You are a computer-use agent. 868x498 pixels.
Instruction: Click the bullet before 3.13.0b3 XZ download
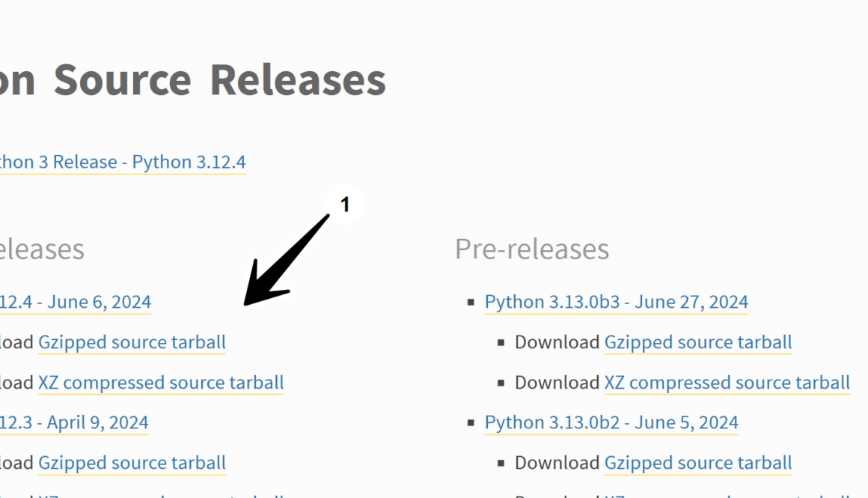[x=501, y=383]
